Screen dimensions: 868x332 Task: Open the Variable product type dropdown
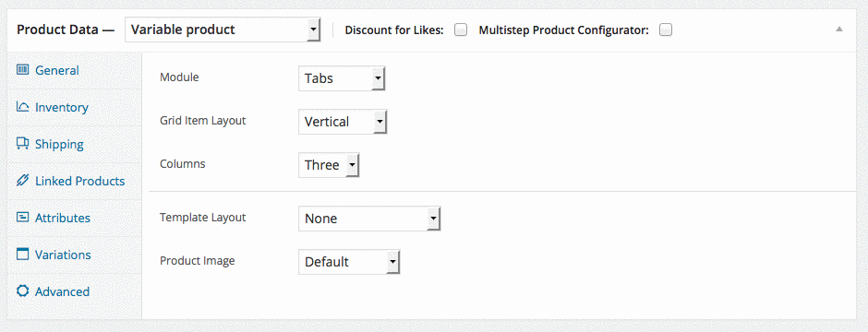tap(223, 30)
